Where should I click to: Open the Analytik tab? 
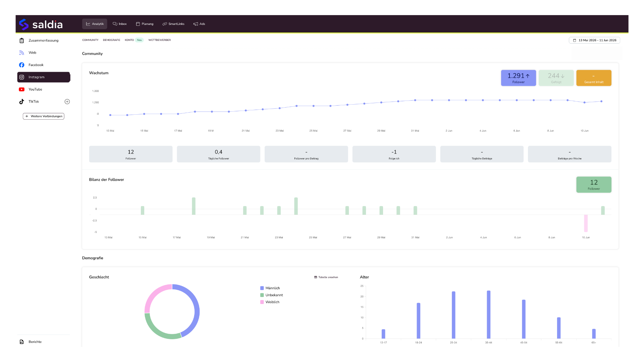point(95,24)
